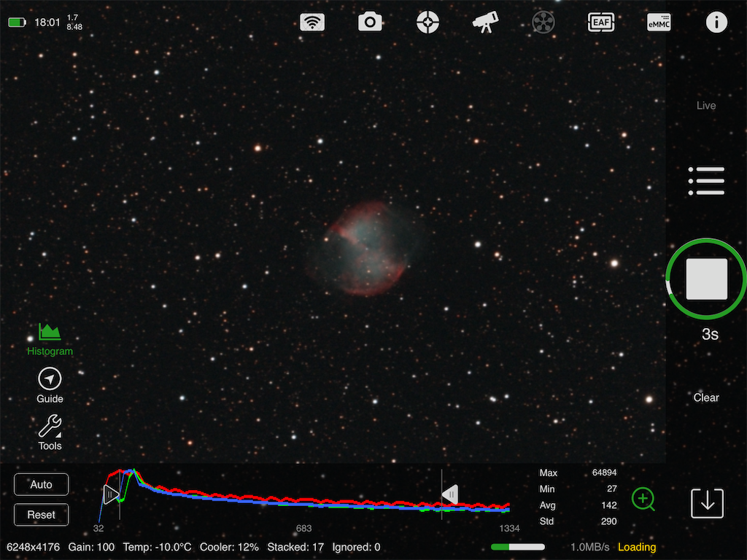
Task: Stop the live stacking capture
Action: click(706, 279)
